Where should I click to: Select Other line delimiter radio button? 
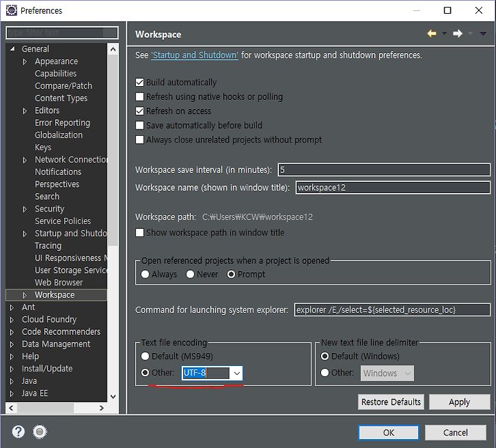[x=325, y=373]
